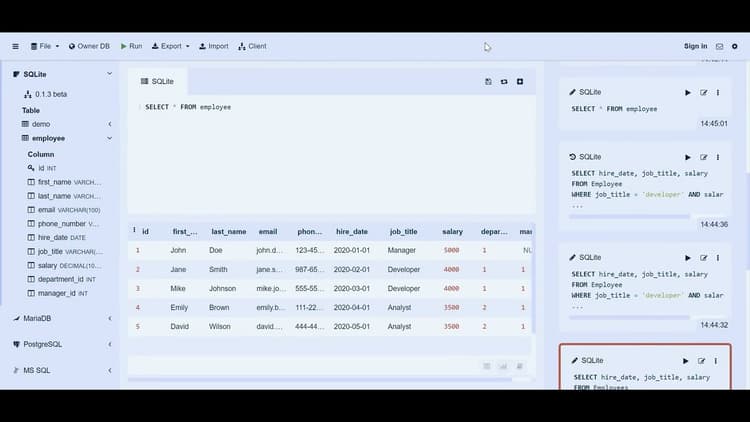
Task: Select the SQLite editor tab
Action: (x=158, y=81)
